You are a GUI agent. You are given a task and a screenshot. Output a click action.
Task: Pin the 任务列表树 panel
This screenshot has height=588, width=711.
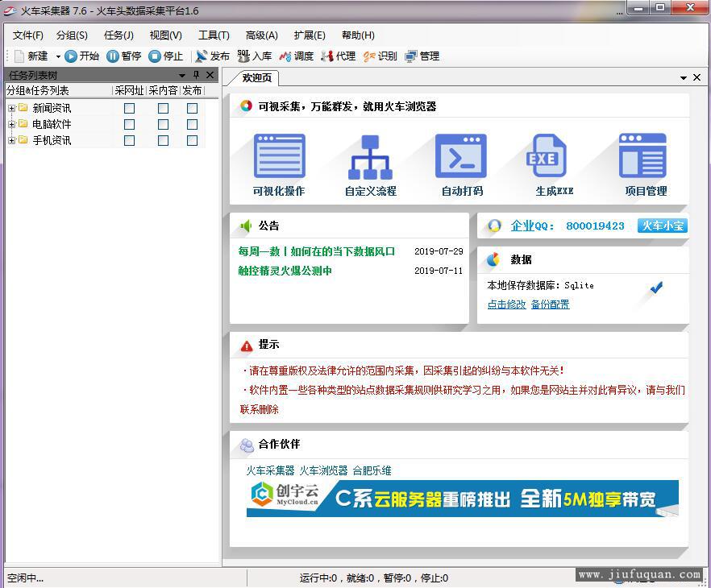click(197, 75)
